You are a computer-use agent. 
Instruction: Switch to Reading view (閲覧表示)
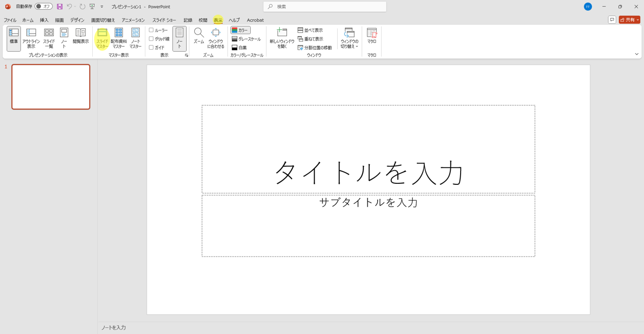pyautogui.click(x=80, y=37)
